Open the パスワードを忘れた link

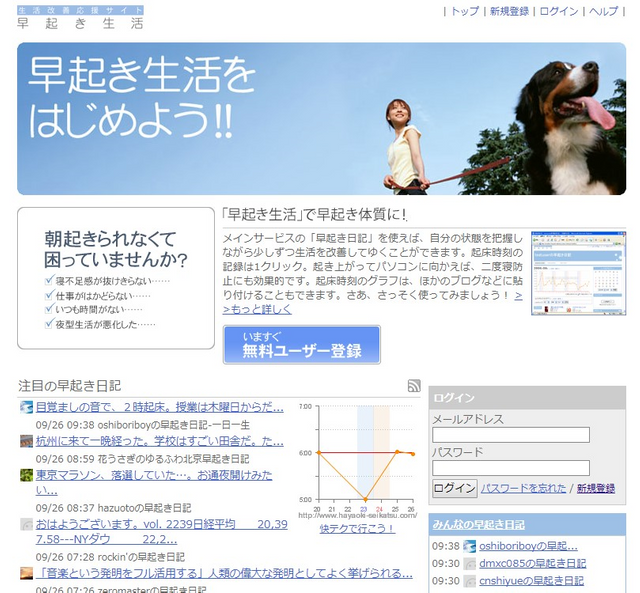click(523, 489)
